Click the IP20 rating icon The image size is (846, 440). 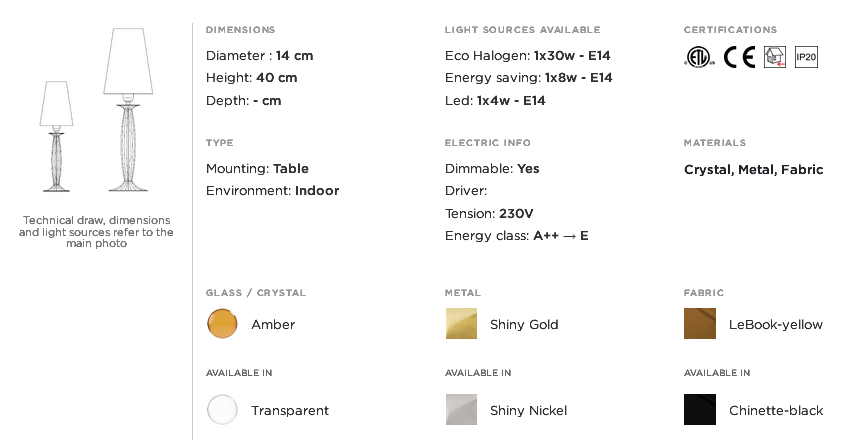coord(806,57)
